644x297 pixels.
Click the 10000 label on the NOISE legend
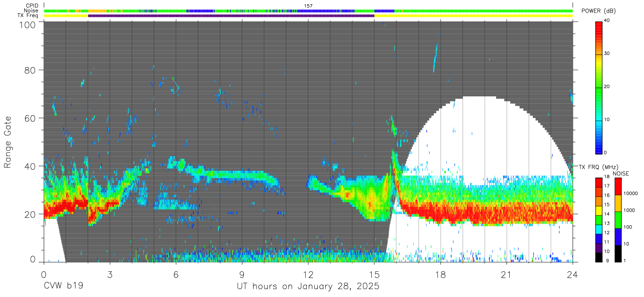pyautogui.click(x=631, y=194)
